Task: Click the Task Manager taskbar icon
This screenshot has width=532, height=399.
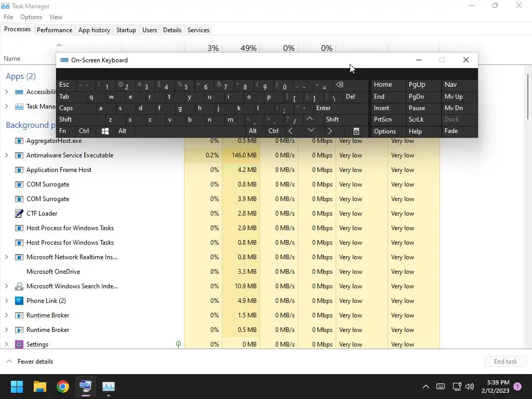Action: (109, 387)
